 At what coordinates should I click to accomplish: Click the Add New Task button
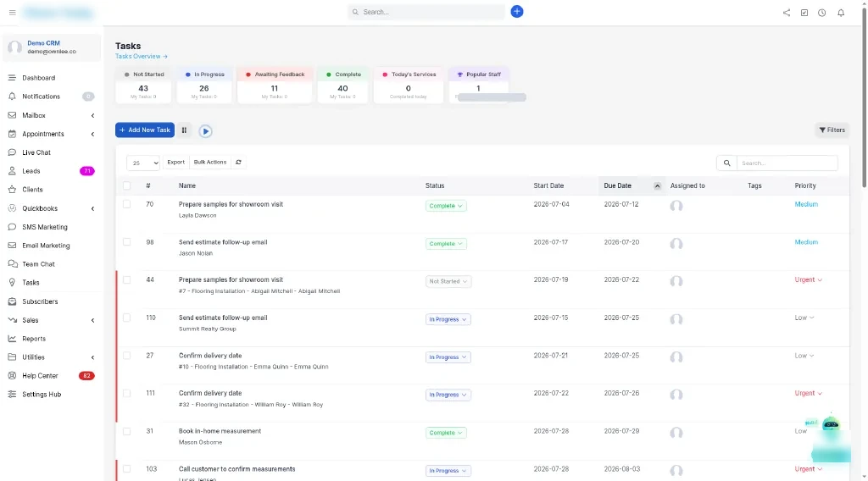(x=145, y=130)
